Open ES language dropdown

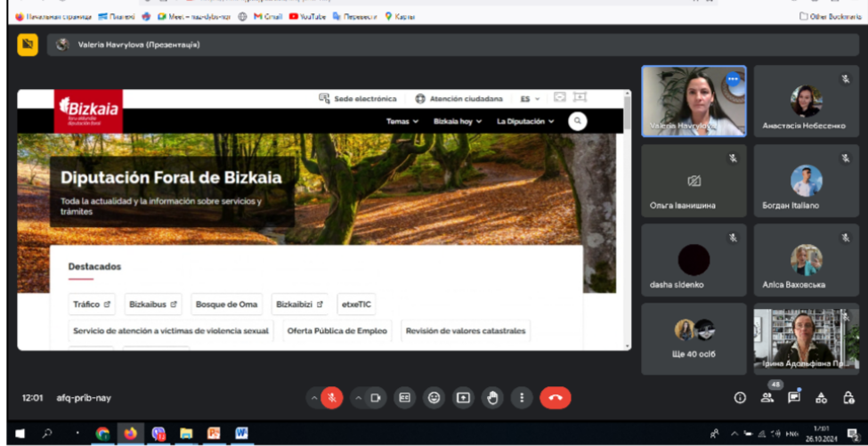click(530, 99)
